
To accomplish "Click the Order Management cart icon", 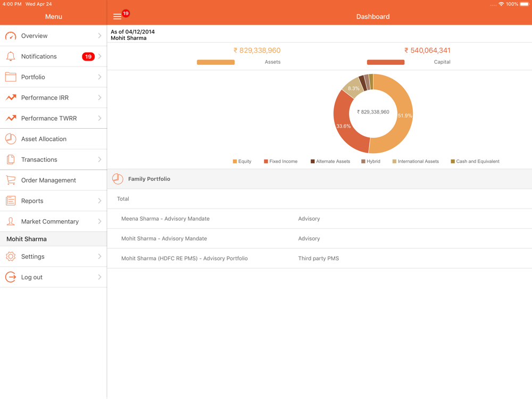I will pos(11,180).
